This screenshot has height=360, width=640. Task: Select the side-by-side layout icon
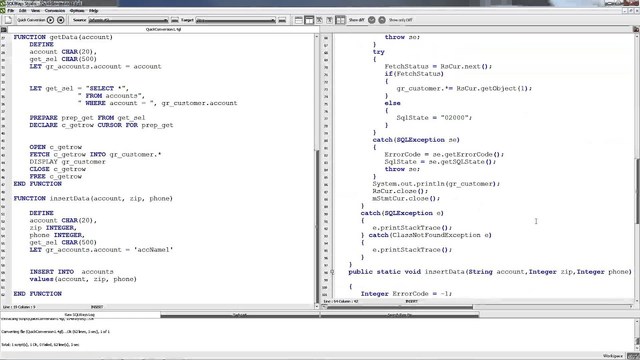pos(340,20)
